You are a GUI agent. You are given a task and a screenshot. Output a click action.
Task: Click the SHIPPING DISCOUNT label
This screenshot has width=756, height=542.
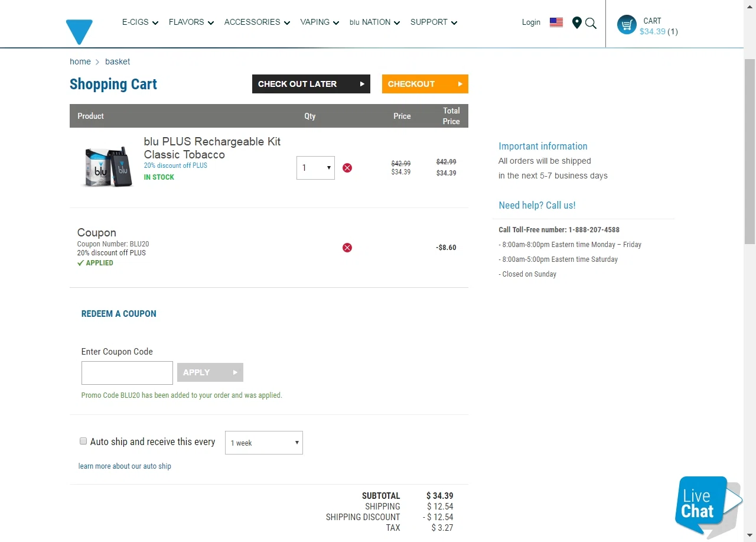[x=363, y=517]
